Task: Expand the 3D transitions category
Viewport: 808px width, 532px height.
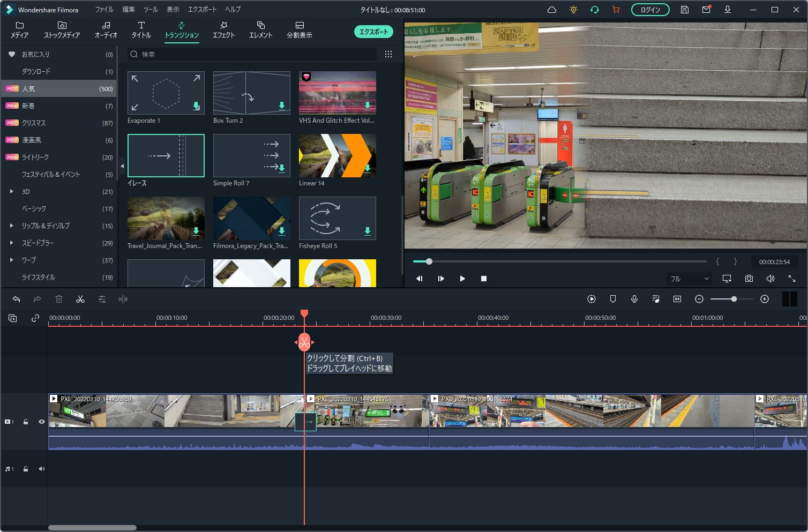Action: [x=11, y=191]
